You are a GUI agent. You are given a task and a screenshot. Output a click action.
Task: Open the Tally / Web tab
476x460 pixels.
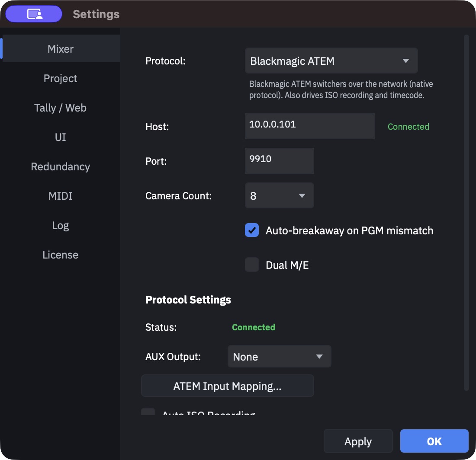[x=61, y=108]
